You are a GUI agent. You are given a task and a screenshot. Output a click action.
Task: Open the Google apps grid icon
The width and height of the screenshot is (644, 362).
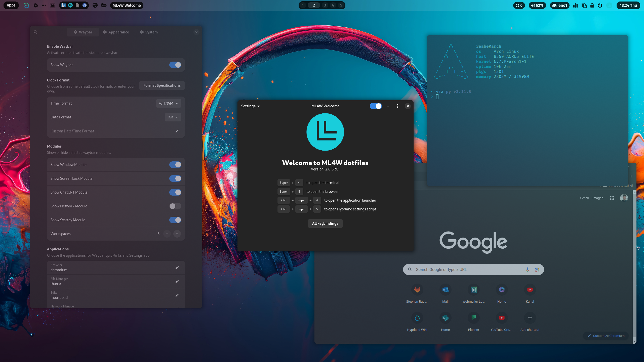612,198
